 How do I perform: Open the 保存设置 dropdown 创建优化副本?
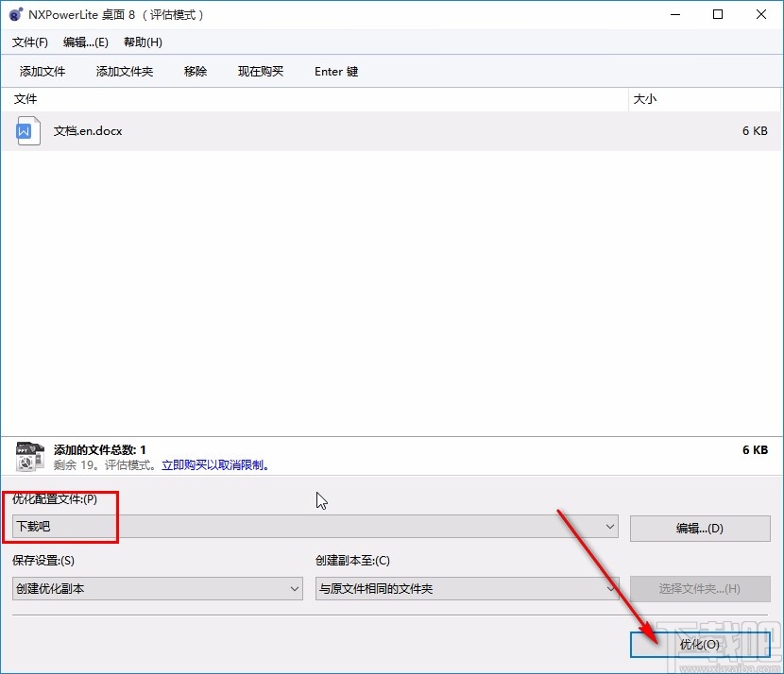(x=158, y=588)
